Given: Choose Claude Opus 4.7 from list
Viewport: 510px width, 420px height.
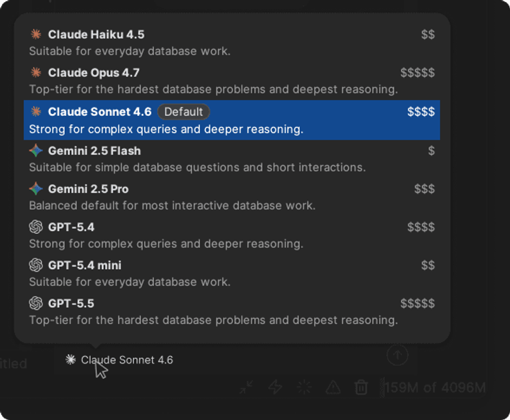Looking at the screenshot, I should [x=232, y=81].
